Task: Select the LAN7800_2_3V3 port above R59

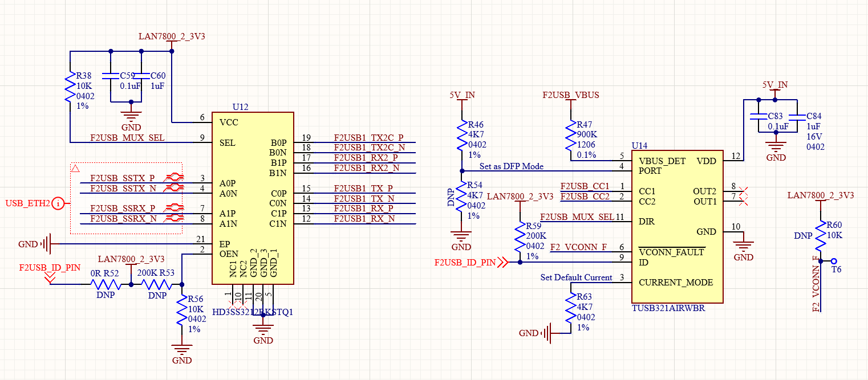Action: [520, 199]
